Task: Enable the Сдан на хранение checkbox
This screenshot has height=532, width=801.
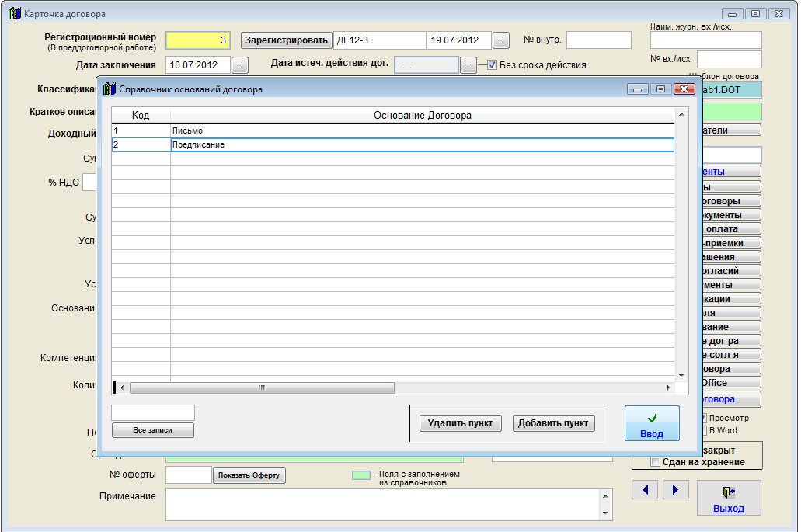Action: coord(655,462)
